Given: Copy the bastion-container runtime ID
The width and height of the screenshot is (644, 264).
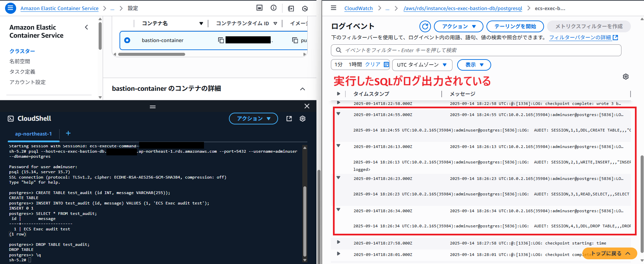Looking at the screenshot, I should pos(221,40).
